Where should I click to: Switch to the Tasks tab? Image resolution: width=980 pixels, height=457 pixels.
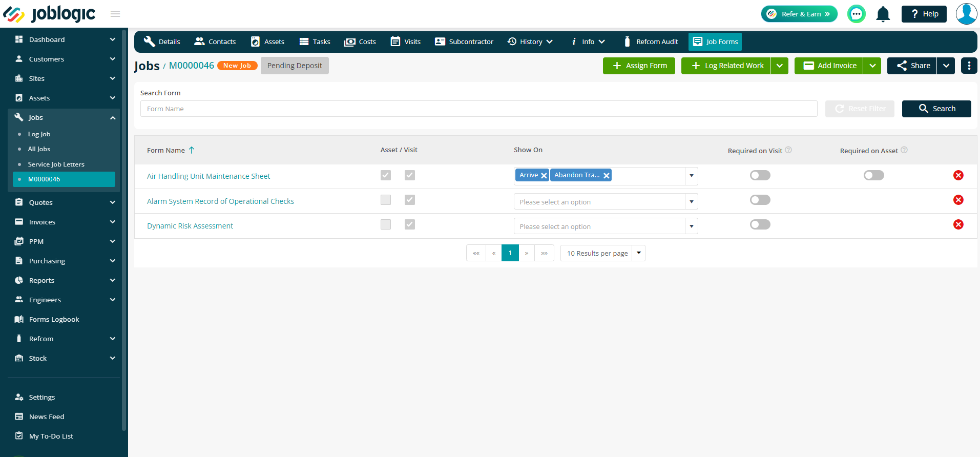click(315, 41)
